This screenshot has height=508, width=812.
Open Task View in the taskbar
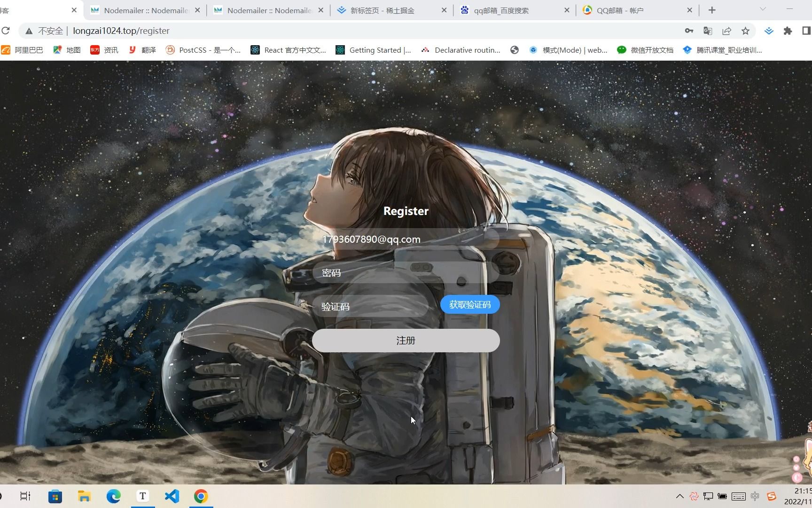[x=25, y=496]
